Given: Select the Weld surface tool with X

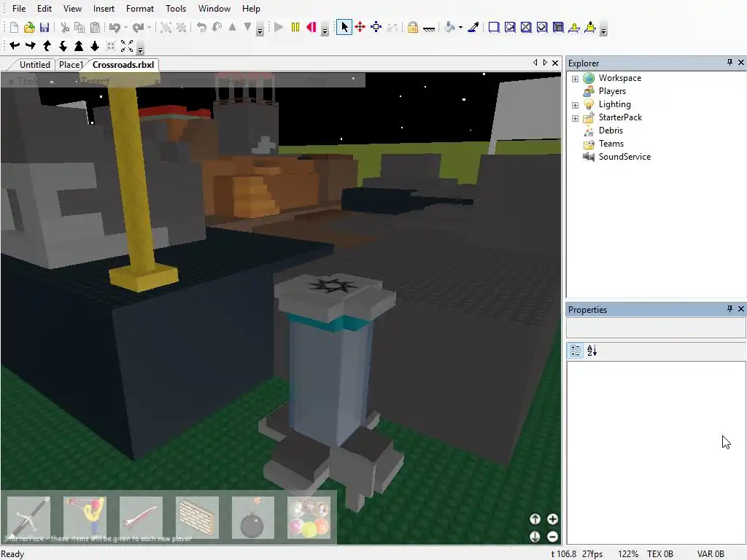Looking at the screenshot, I should [526, 28].
